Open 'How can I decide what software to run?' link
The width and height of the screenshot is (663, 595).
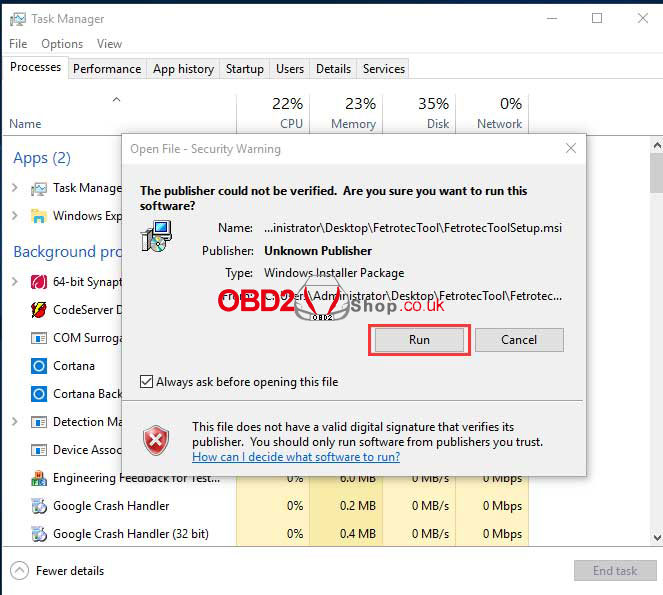pyautogui.click(x=296, y=457)
